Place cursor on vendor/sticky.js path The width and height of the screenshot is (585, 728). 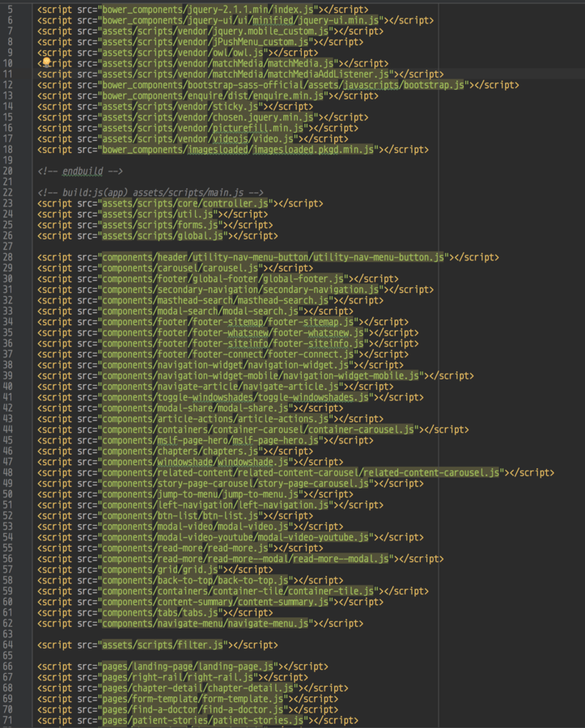180,106
